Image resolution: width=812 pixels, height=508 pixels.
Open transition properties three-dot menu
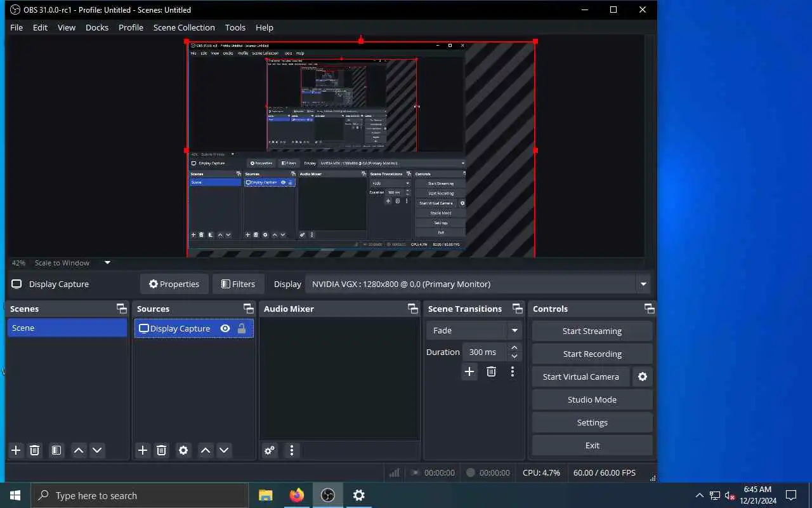tap(513, 371)
